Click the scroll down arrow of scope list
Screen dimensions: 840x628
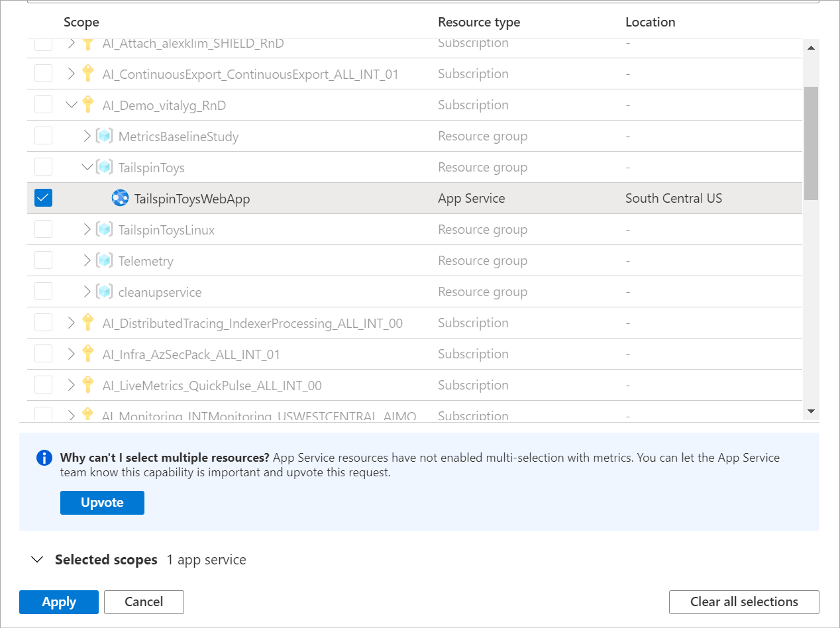[x=811, y=411]
